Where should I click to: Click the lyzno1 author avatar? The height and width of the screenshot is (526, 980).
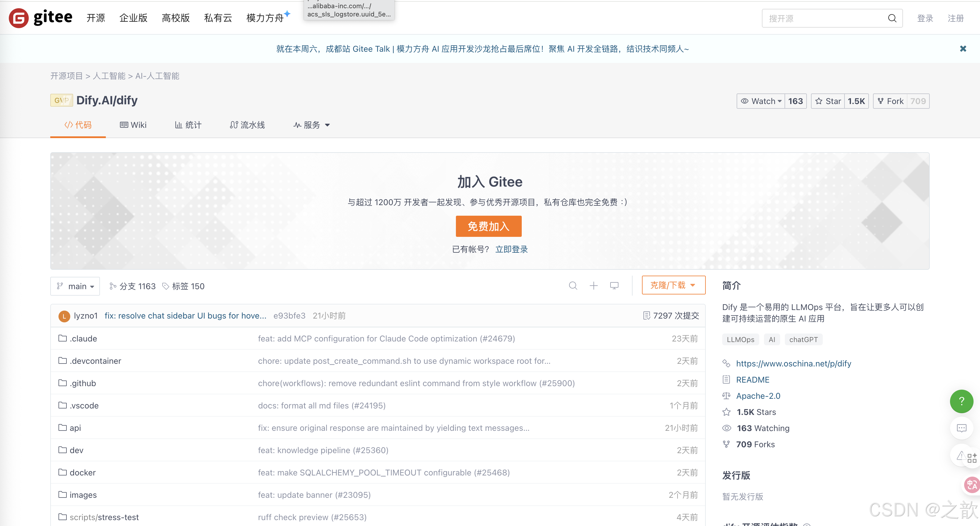pos(64,316)
